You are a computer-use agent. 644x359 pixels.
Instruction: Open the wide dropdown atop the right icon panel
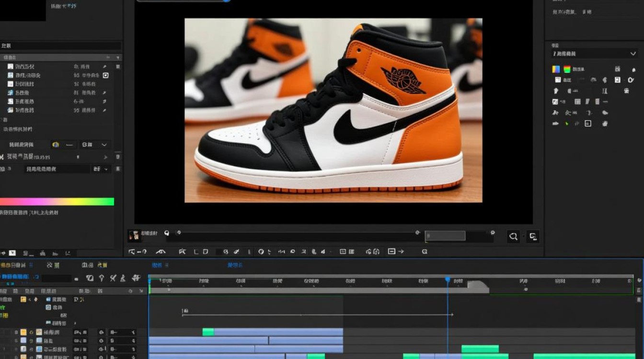(x=594, y=54)
